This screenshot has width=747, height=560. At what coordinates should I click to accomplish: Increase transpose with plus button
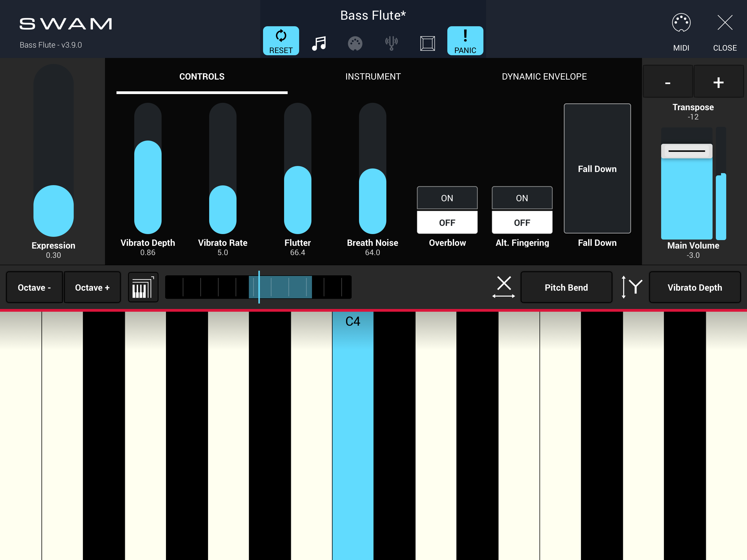[x=718, y=82]
